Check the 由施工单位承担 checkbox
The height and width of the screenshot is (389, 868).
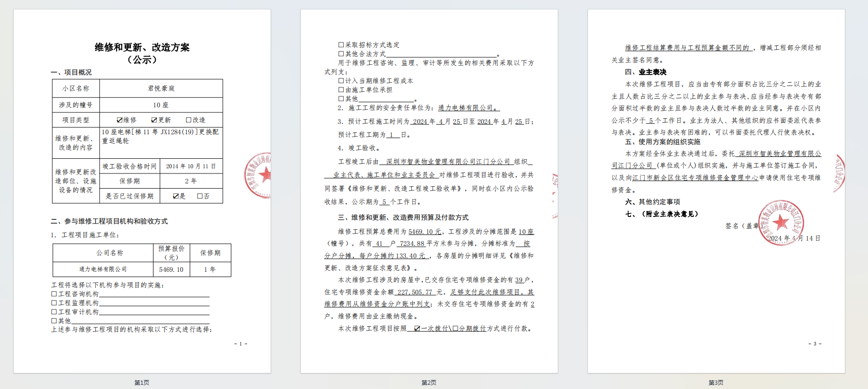click(341, 90)
